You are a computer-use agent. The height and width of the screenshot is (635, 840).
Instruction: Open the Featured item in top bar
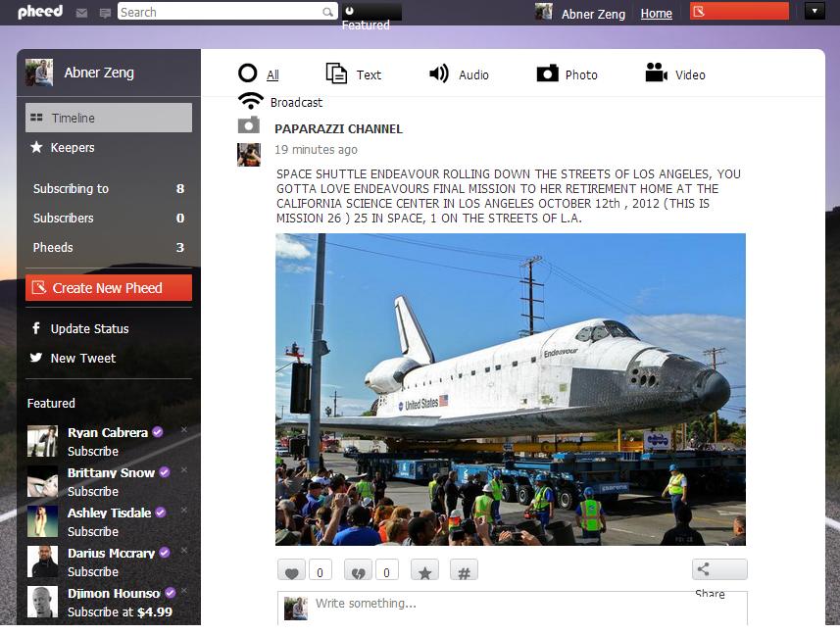click(x=371, y=16)
